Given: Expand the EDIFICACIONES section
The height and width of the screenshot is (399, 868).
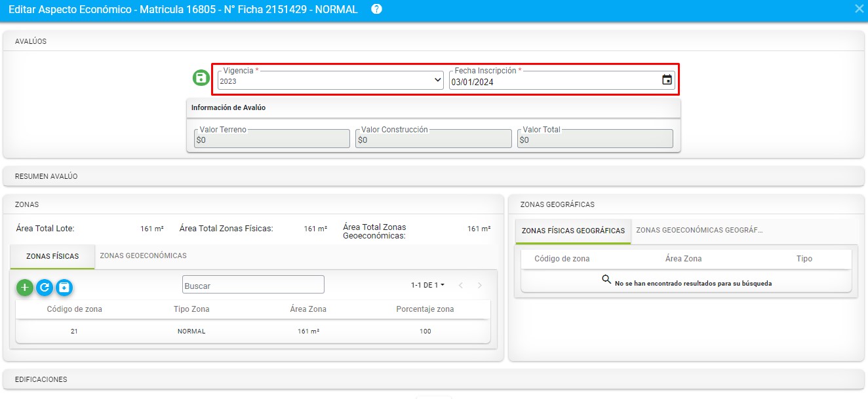Looking at the screenshot, I should click(x=434, y=379).
